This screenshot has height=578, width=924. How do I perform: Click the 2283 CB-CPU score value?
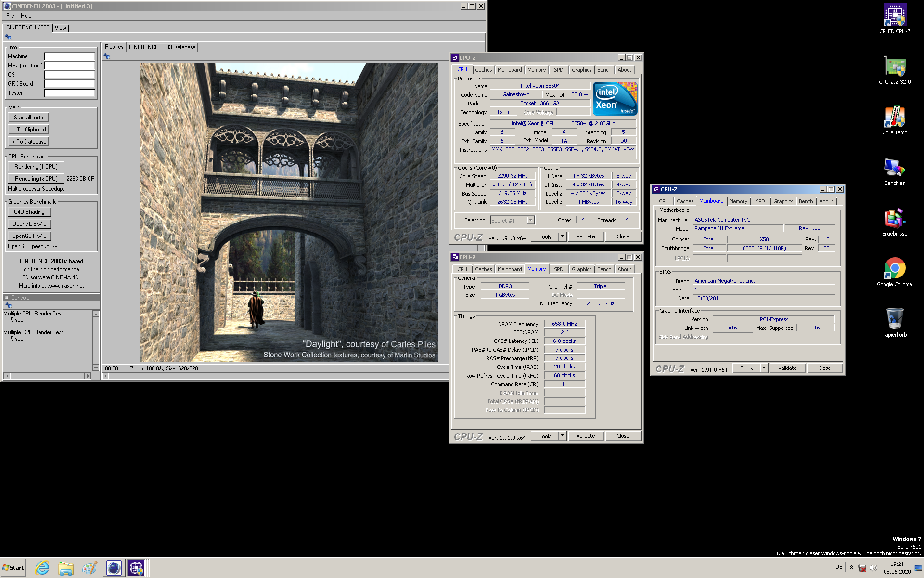pyautogui.click(x=81, y=179)
